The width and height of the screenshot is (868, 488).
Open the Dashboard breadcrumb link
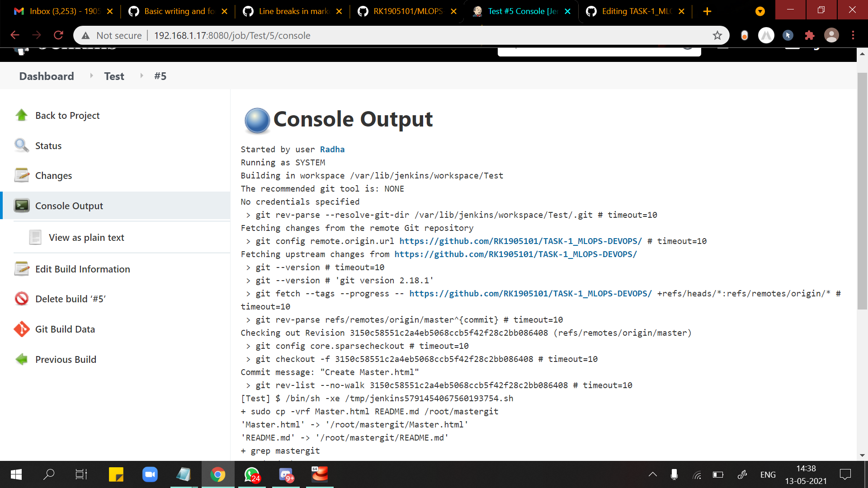[47, 76]
